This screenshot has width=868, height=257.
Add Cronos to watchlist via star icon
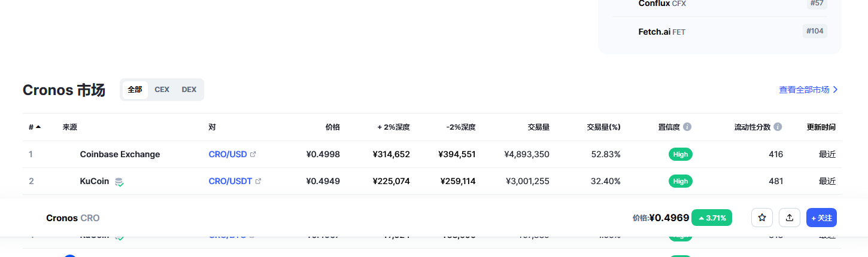[x=762, y=218]
